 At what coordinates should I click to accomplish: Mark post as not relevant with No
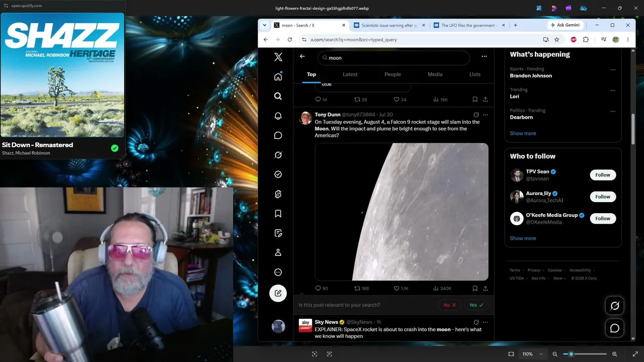450,305
